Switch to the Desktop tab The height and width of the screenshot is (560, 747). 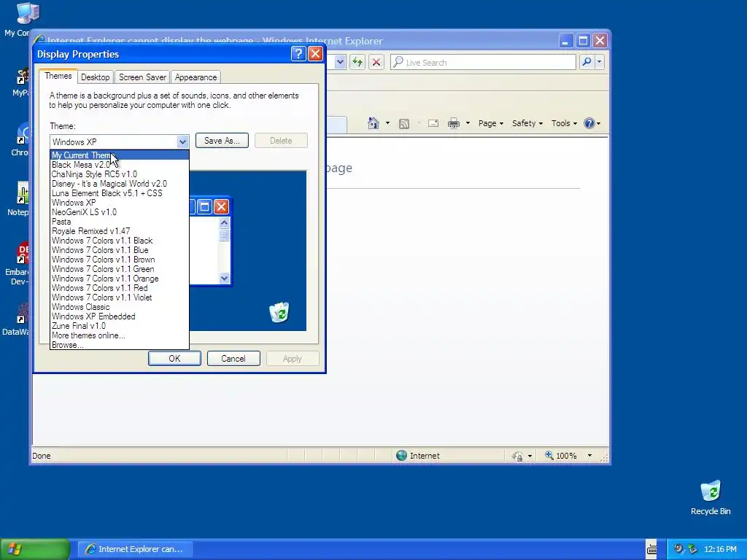[x=96, y=77]
